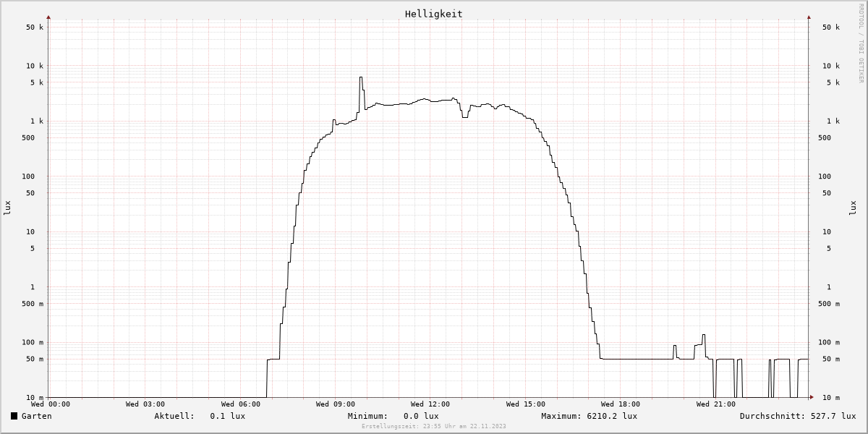Click the '500 m' tick on the left axis
Image resolution: width=868 pixels, height=434 pixels.
[33, 304]
